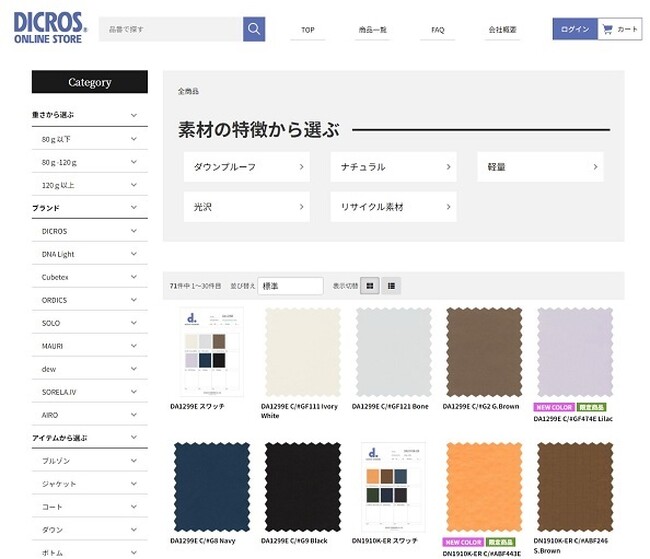Click the product search input field
This screenshot has height=559, width=650.
pos(171,29)
